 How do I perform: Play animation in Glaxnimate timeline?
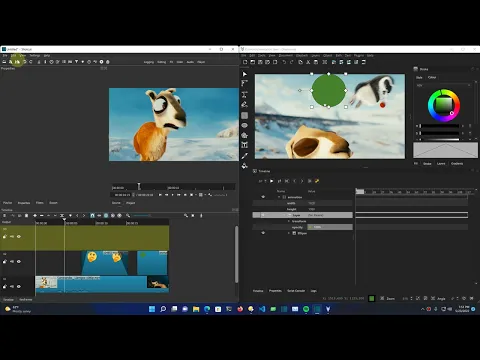tap(272, 181)
